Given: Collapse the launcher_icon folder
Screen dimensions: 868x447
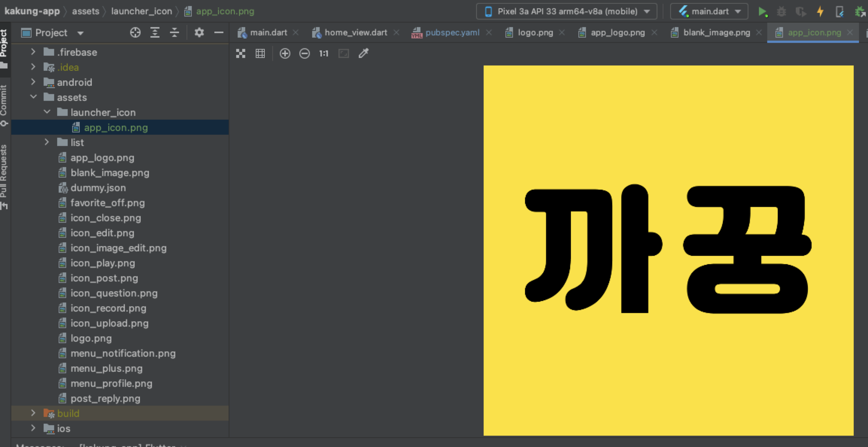Looking at the screenshot, I should click(47, 112).
